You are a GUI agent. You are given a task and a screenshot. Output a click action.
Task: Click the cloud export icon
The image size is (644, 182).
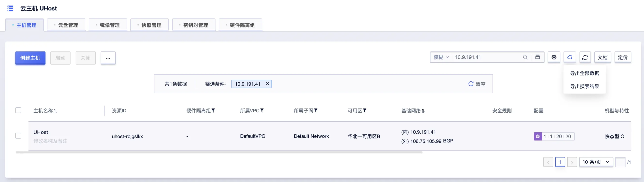(x=570, y=57)
